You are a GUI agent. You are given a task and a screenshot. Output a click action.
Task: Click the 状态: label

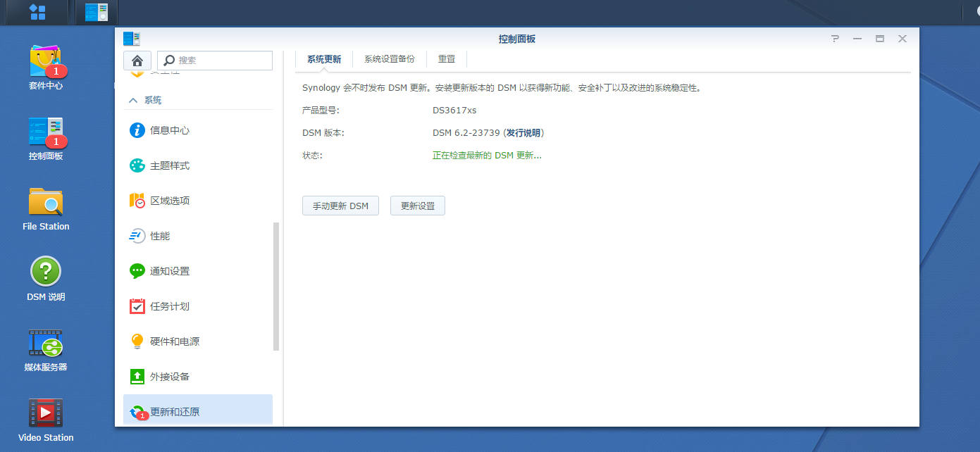(312, 156)
